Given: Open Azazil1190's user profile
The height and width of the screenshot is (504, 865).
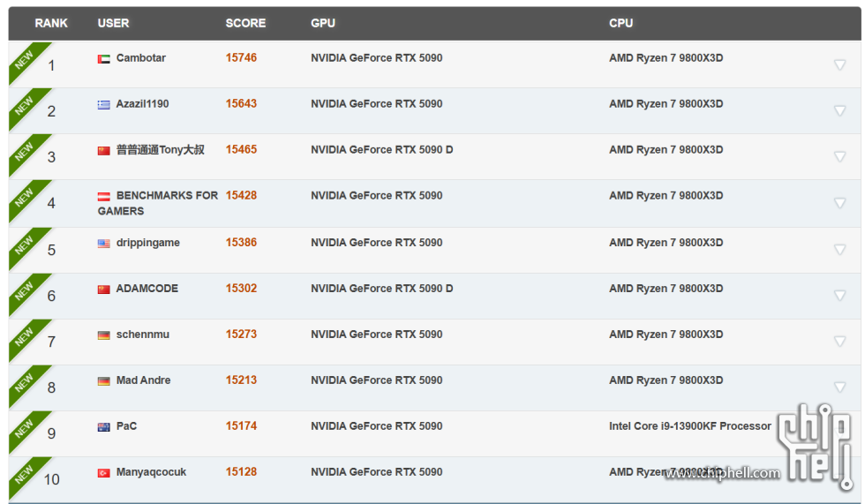Looking at the screenshot, I should (142, 103).
